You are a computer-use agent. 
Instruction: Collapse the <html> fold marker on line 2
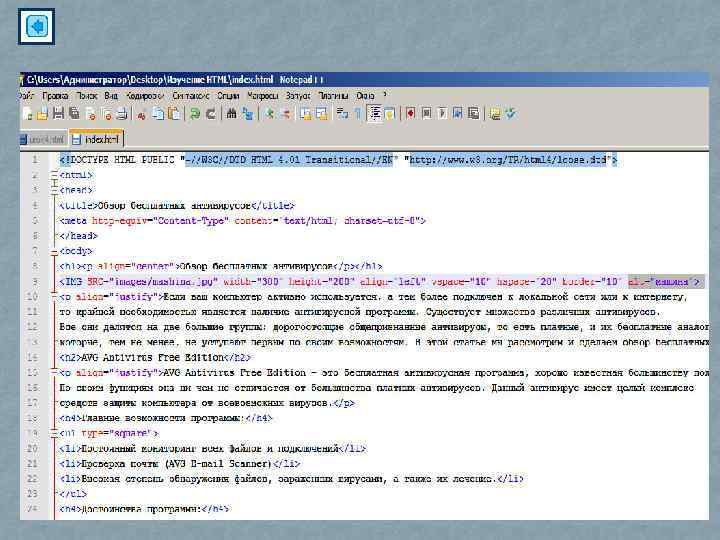[x=54, y=175]
